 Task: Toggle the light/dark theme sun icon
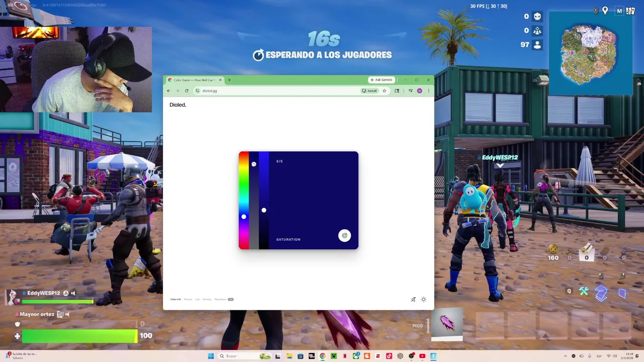(x=424, y=299)
